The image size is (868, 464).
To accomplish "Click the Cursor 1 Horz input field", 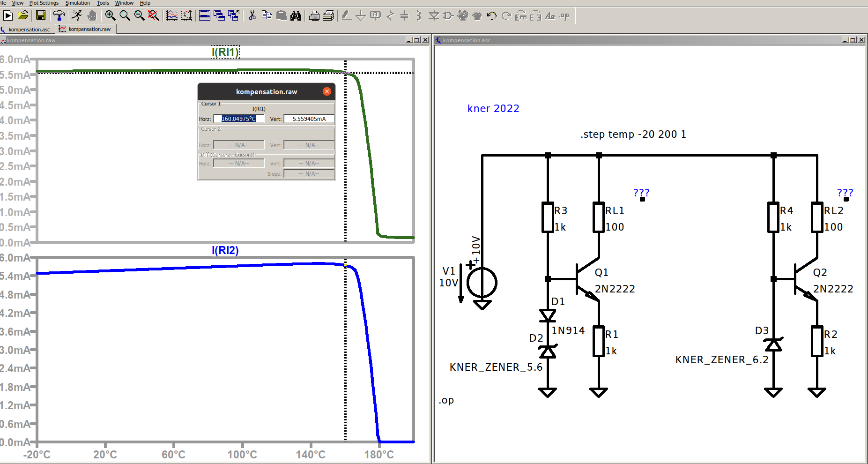I will click(x=238, y=119).
